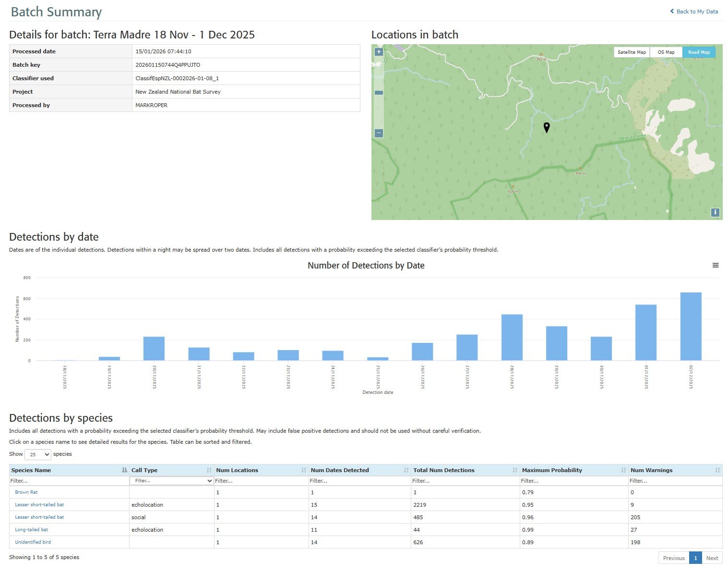
Task: Open Lesser short-tailed bat social results
Action: [39, 517]
